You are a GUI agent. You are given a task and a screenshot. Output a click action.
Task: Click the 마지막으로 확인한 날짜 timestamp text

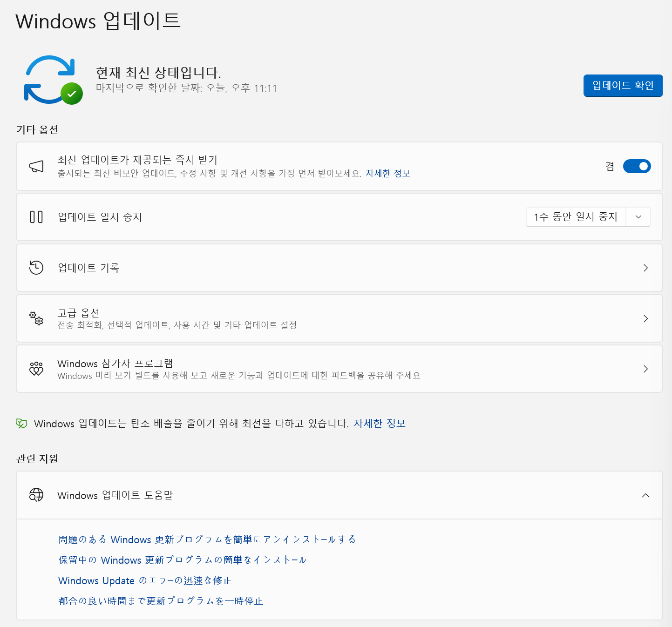pyautogui.click(x=186, y=88)
